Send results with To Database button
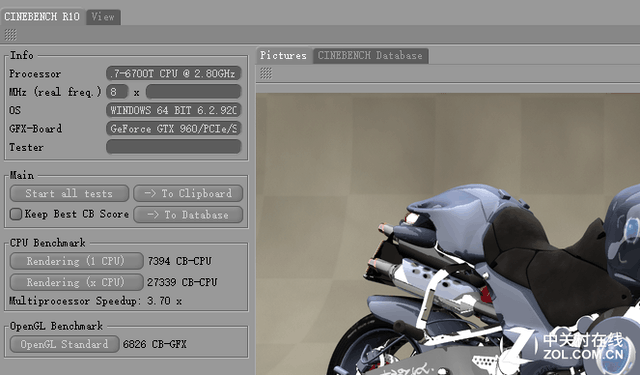 188,215
